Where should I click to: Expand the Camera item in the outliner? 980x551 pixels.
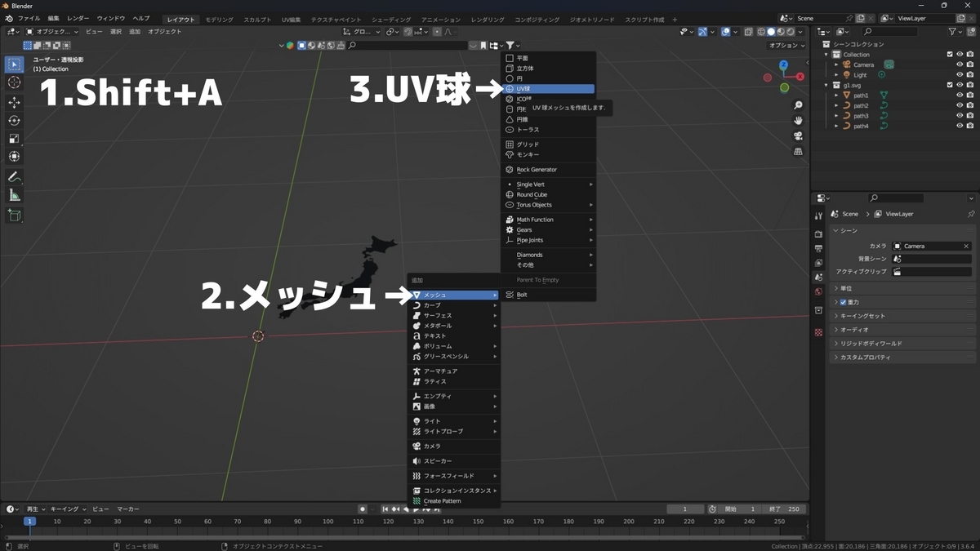[x=835, y=64]
